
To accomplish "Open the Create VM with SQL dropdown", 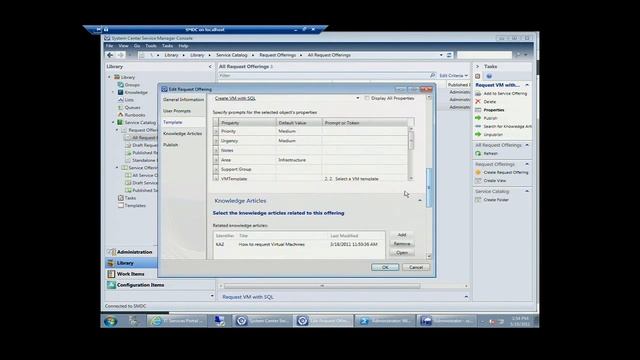I will pyautogui.click(x=358, y=98).
